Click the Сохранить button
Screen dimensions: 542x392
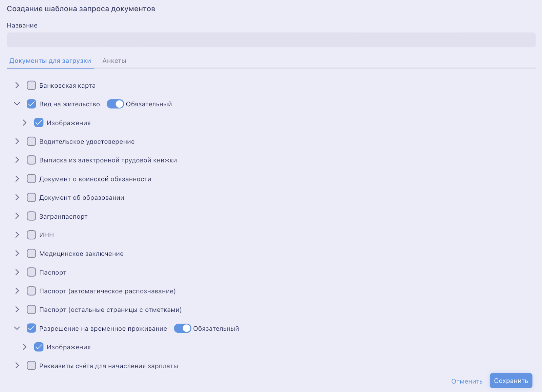pos(511,381)
